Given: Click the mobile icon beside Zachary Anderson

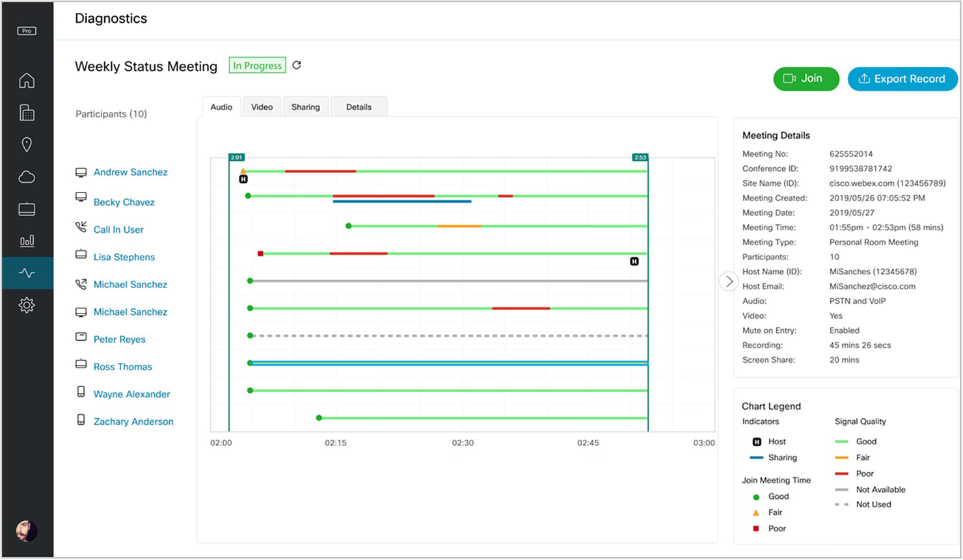Looking at the screenshot, I should [81, 420].
